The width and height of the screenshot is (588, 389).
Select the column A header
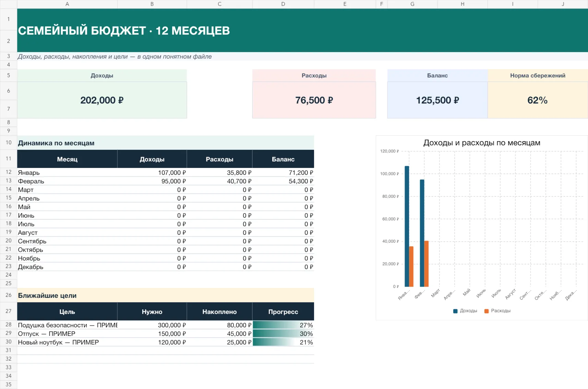tap(67, 4)
